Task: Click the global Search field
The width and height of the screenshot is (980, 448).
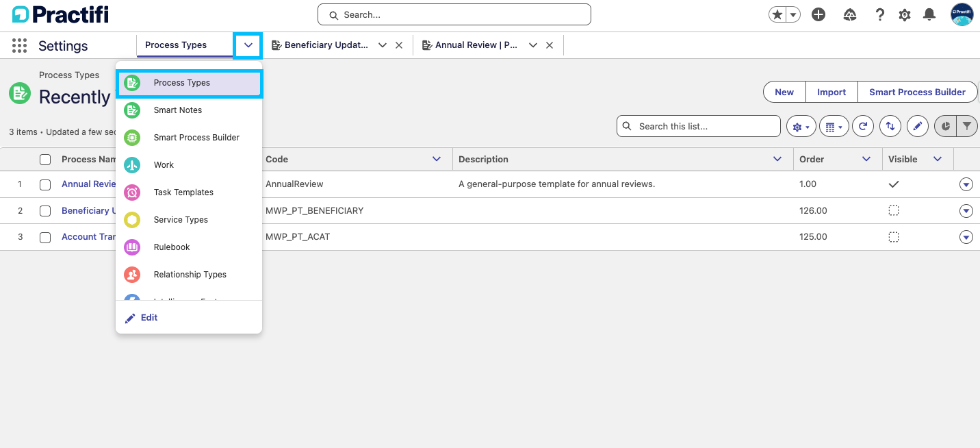Action: [454, 14]
